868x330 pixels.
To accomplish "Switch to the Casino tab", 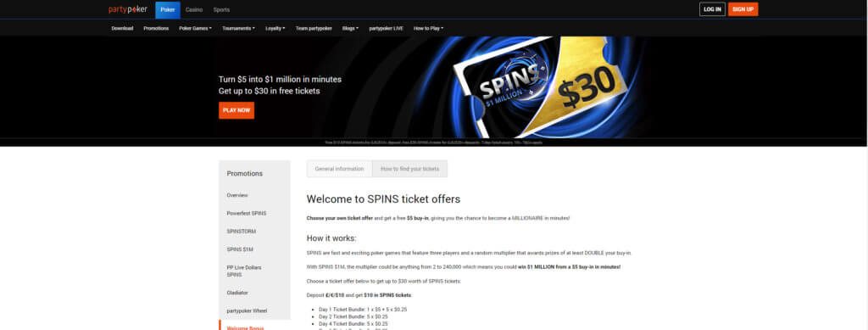I will (194, 10).
